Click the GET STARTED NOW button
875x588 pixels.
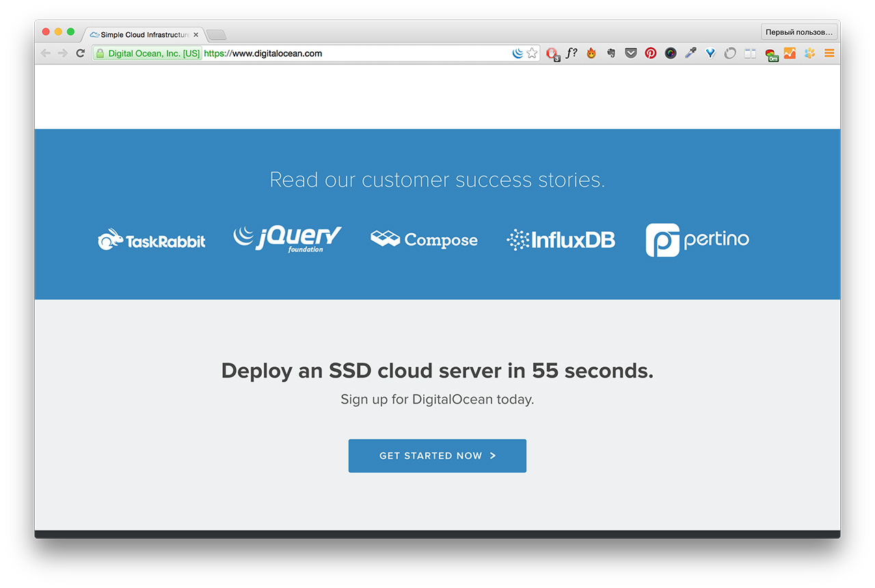point(437,456)
